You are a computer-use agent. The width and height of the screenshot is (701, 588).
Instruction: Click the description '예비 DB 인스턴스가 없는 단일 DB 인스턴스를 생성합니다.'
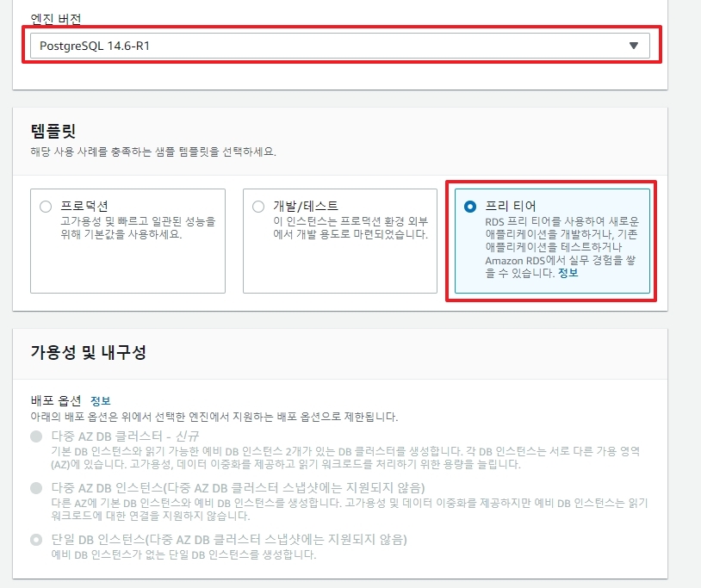(x=183, y=555)
